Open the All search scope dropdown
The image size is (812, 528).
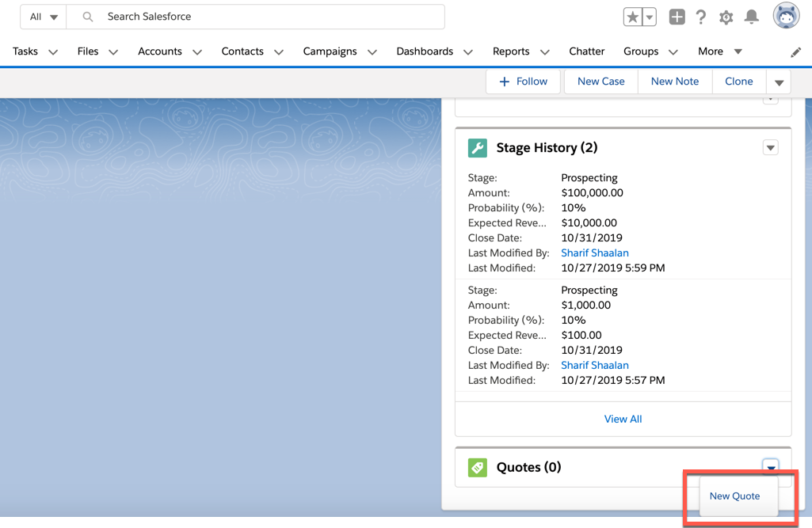click(44, 17)
